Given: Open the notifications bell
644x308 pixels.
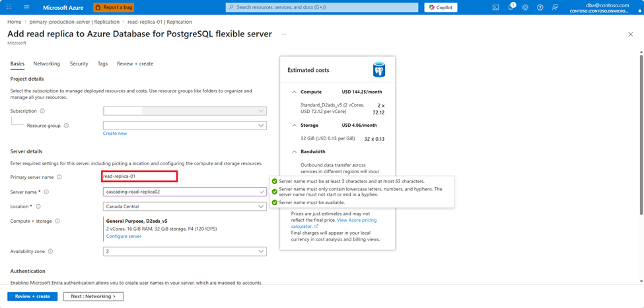Looking at the screenshot, I should pyautogui.click(x=511, y=7).
